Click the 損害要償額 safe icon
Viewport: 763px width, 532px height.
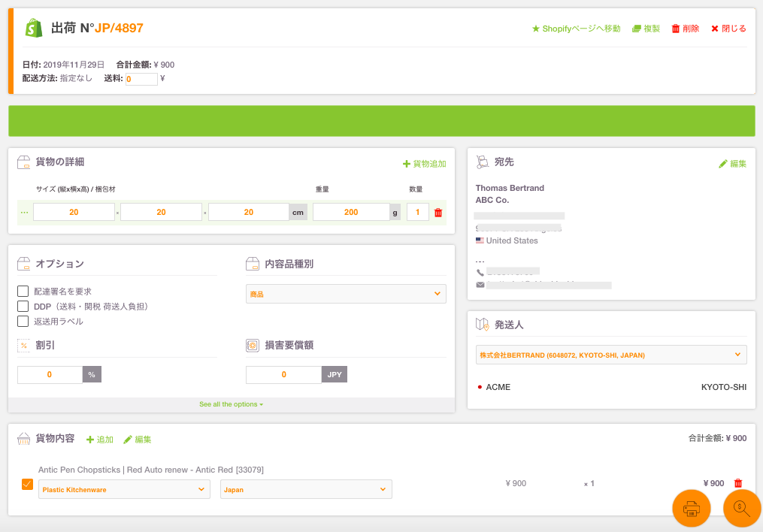coord(253,345)
